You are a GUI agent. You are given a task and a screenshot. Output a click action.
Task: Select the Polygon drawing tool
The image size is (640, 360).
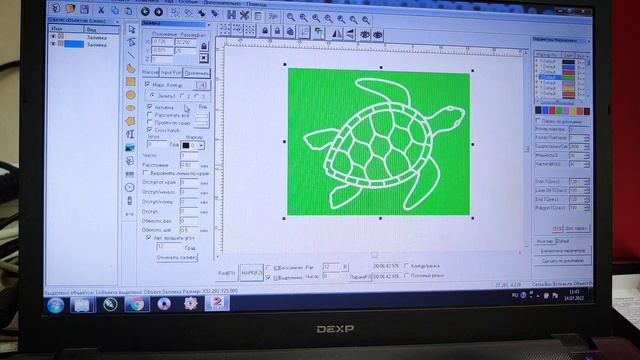pos(130,121)
